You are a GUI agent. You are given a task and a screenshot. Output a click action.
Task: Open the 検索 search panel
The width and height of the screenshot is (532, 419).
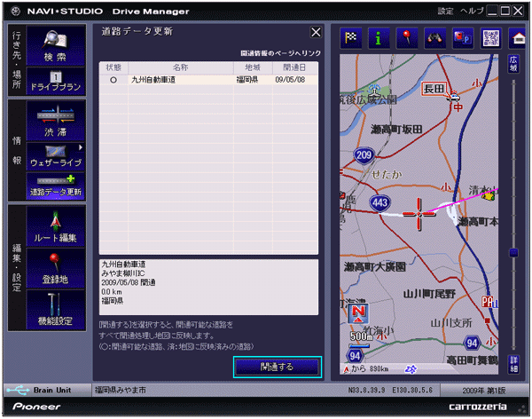(x=56, y=46)
